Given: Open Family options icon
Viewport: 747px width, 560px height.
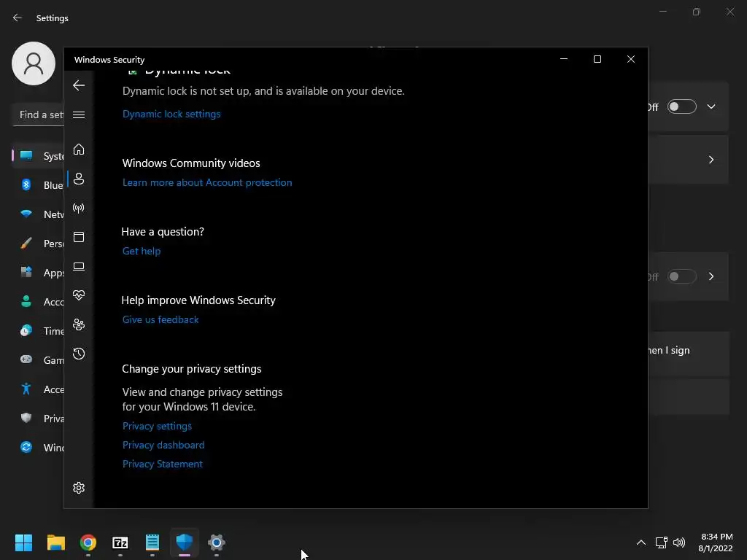Looking at the screenshot, I should tap(79, 324).
